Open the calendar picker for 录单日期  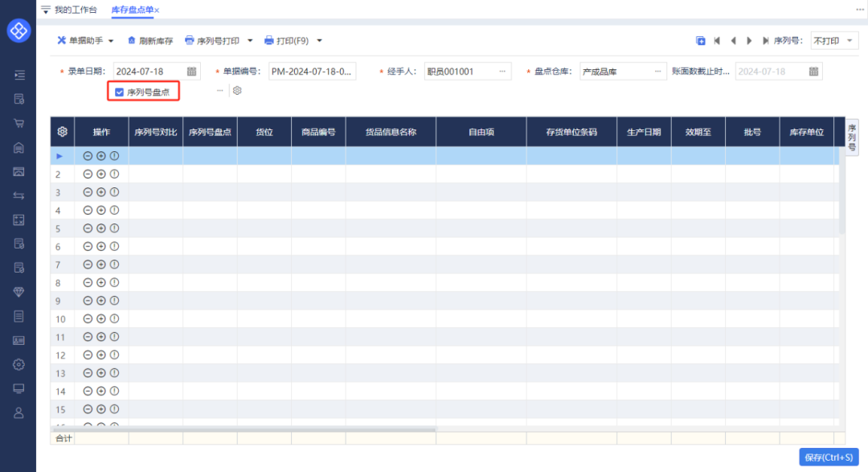[191, 72]
